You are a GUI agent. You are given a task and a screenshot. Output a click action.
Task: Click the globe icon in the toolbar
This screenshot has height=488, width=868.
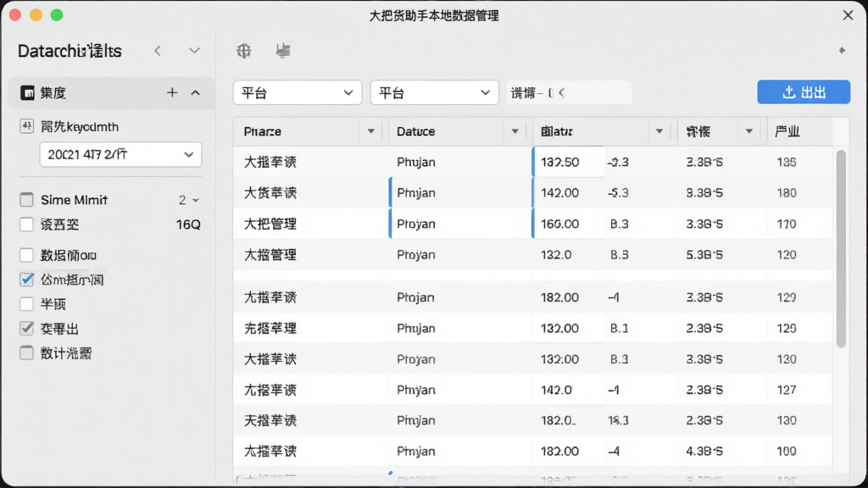(243, 51)
